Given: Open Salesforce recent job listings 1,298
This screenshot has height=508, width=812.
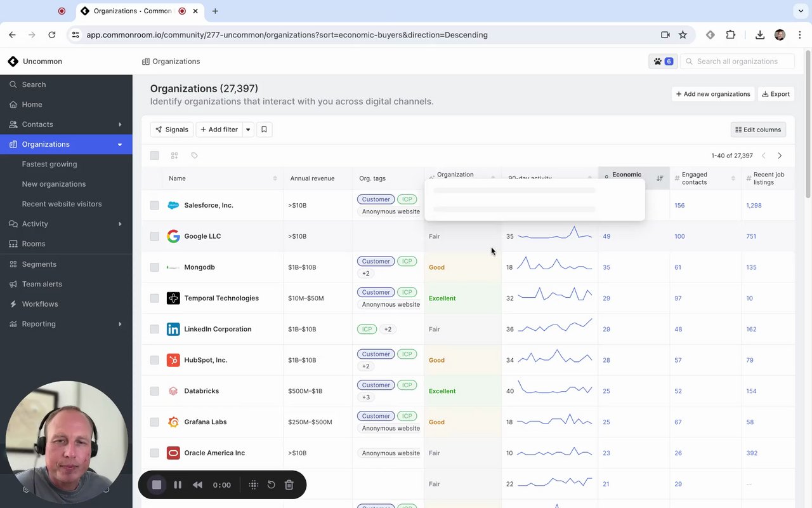Looking at the screenshot, I should (x=754, y=205).
